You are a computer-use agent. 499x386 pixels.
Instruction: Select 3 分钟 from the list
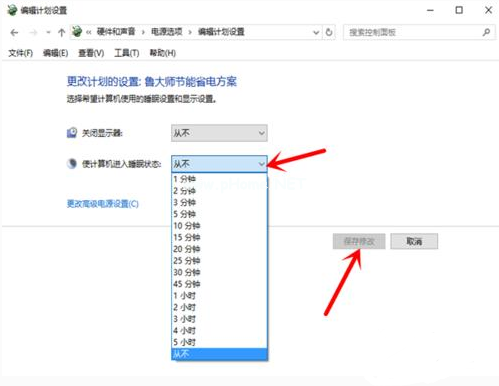click(x=219, y=203)
